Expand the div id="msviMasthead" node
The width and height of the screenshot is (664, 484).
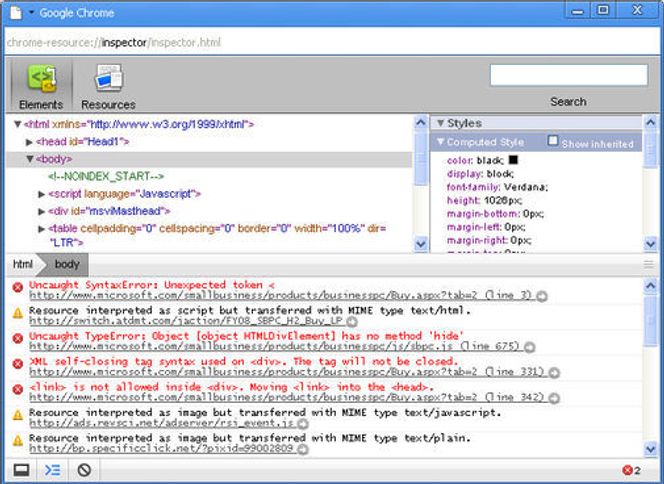click(x=42, y=211)
